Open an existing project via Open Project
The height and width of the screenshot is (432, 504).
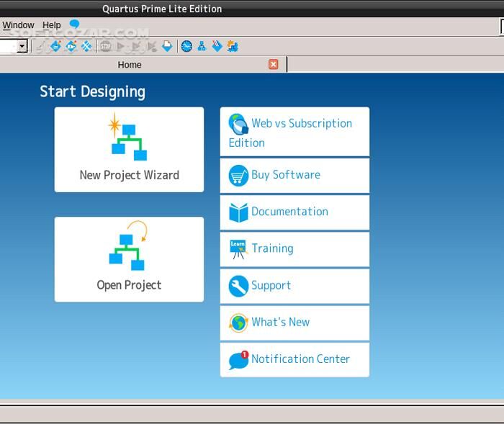tap(129, 259)
